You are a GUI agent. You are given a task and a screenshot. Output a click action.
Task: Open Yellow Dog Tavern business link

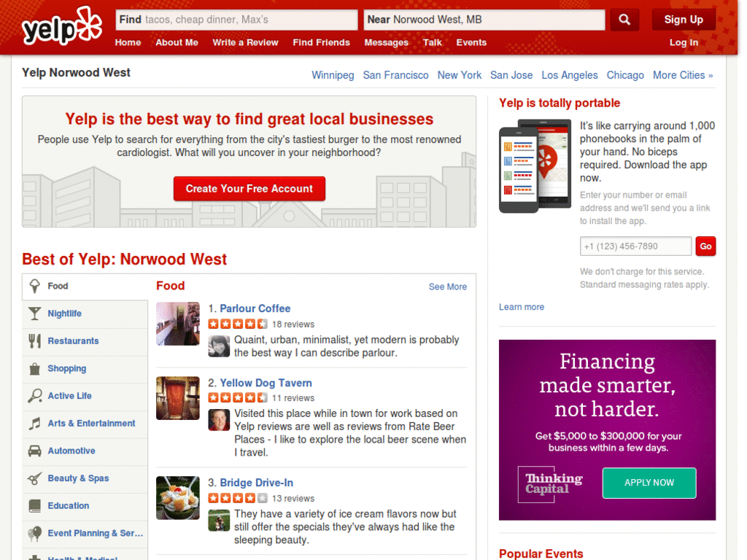(266, 383)
